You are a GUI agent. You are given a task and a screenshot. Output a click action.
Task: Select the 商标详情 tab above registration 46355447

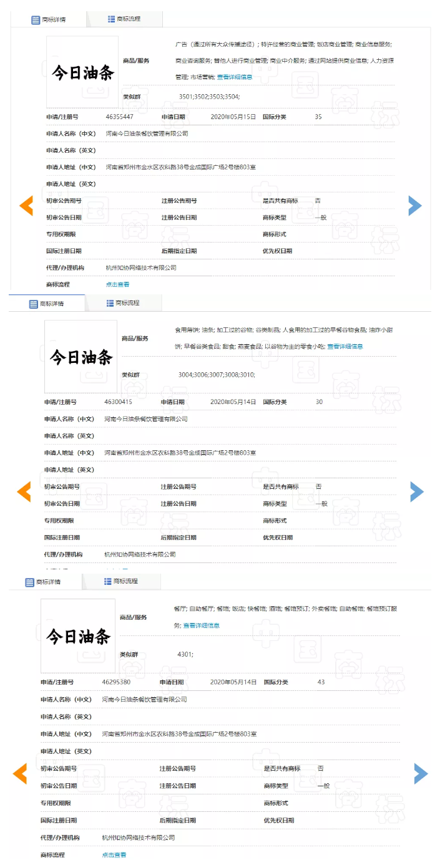(x=49, y=20)
